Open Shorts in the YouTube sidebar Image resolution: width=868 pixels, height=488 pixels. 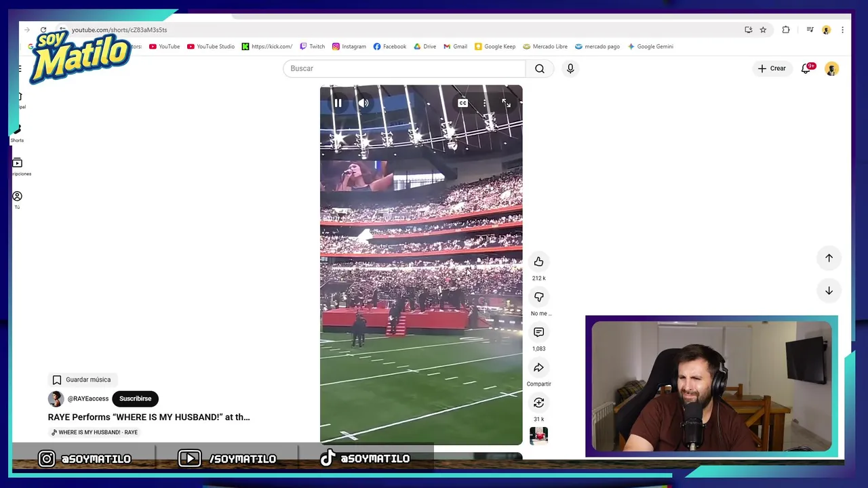[17, 133]
